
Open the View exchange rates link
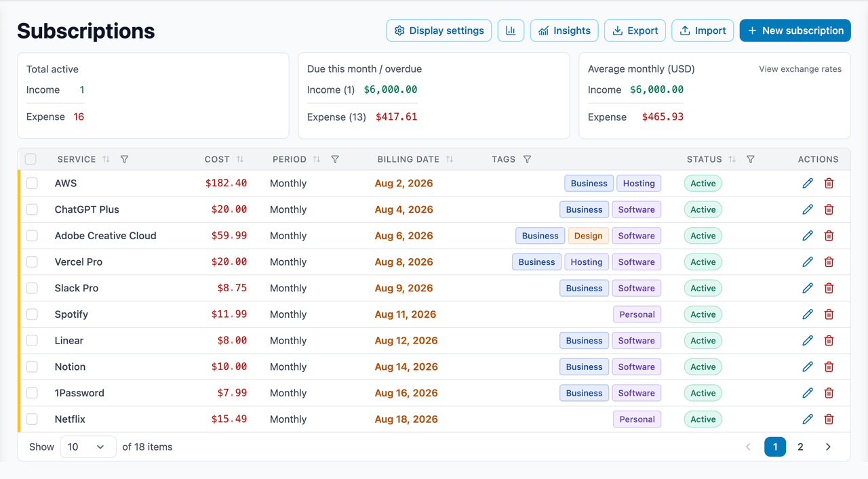[x=800, y=69]
